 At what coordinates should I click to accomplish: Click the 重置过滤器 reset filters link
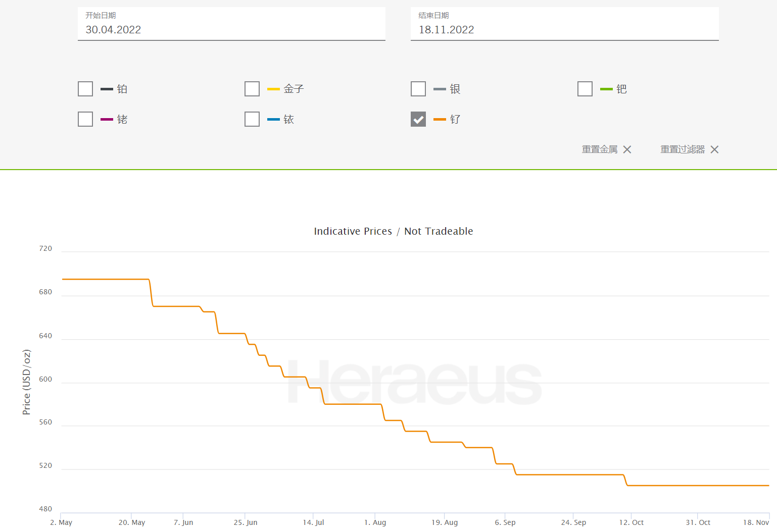[x=683, y=149]
